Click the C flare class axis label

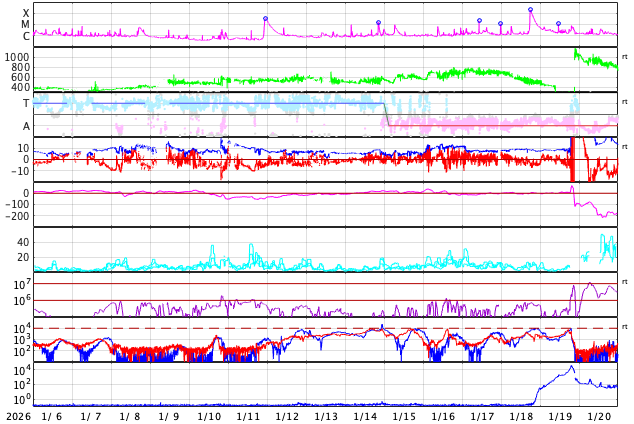click(x=26, y=37)
